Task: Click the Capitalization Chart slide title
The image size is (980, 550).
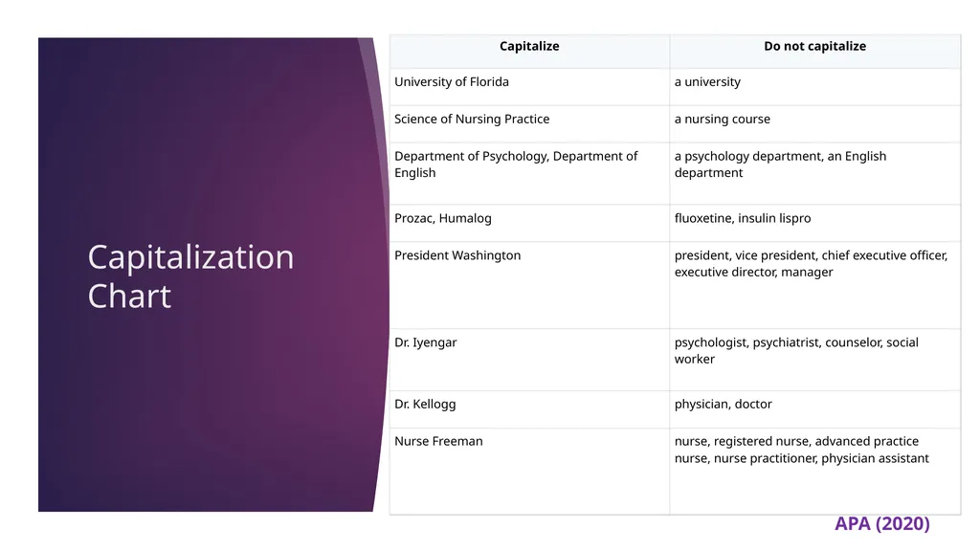Action: tap(190, 276)
